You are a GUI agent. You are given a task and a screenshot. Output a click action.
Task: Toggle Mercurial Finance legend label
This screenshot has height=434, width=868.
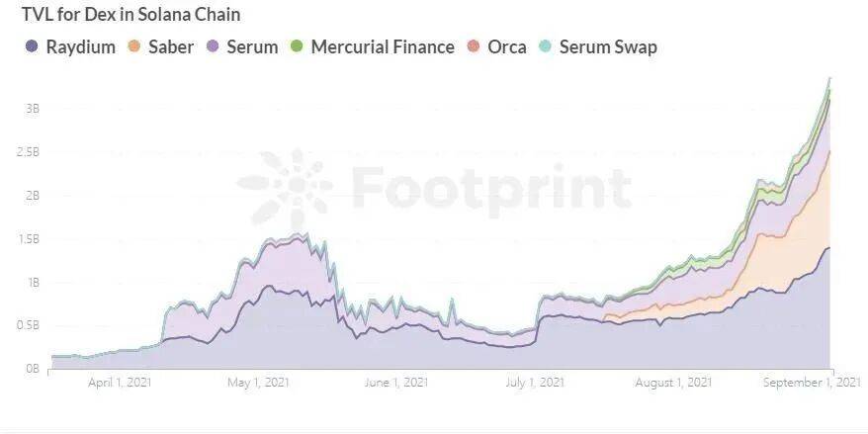click(x=382, y=47)
